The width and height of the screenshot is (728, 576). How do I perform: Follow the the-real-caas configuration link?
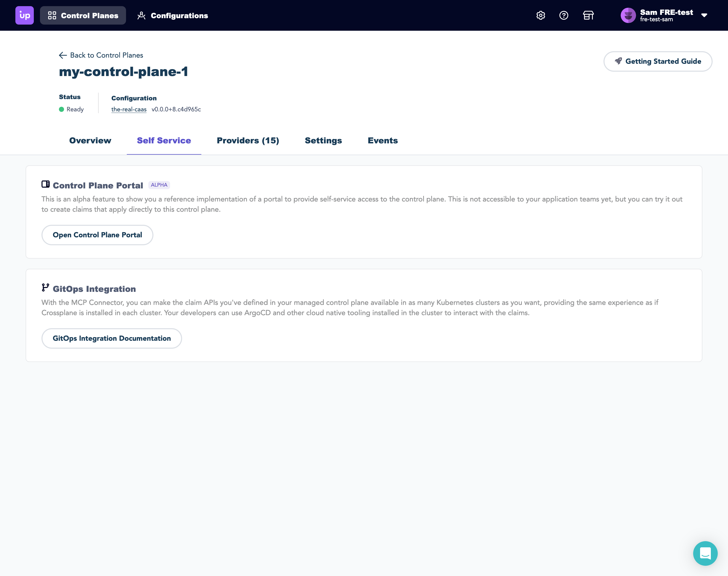click(129, 109)
